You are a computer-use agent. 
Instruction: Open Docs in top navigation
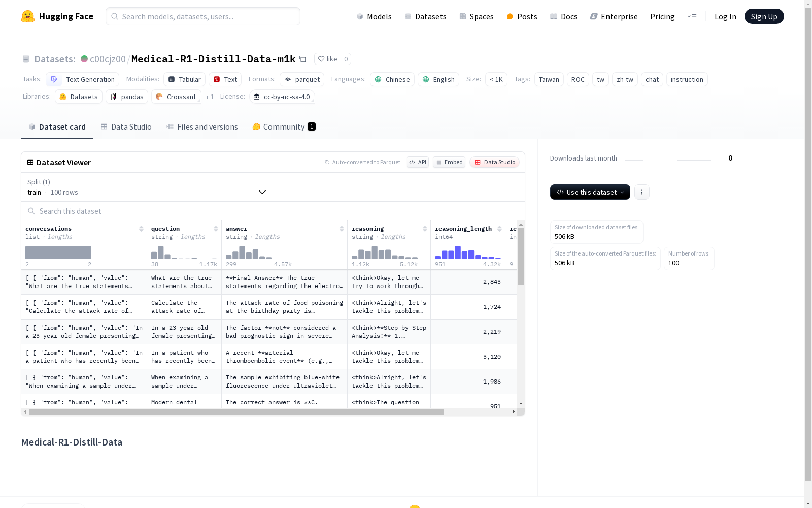(x=563, y=16)
